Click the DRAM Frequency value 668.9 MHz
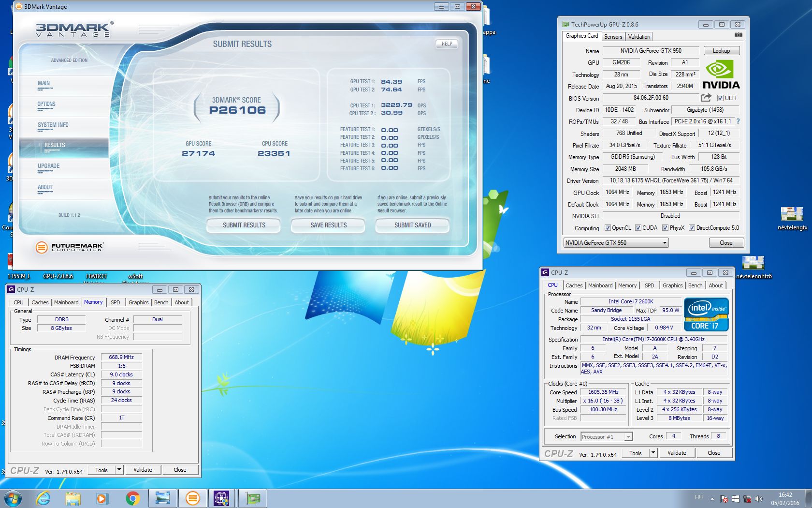812x508 pixels. click(121, 357)
